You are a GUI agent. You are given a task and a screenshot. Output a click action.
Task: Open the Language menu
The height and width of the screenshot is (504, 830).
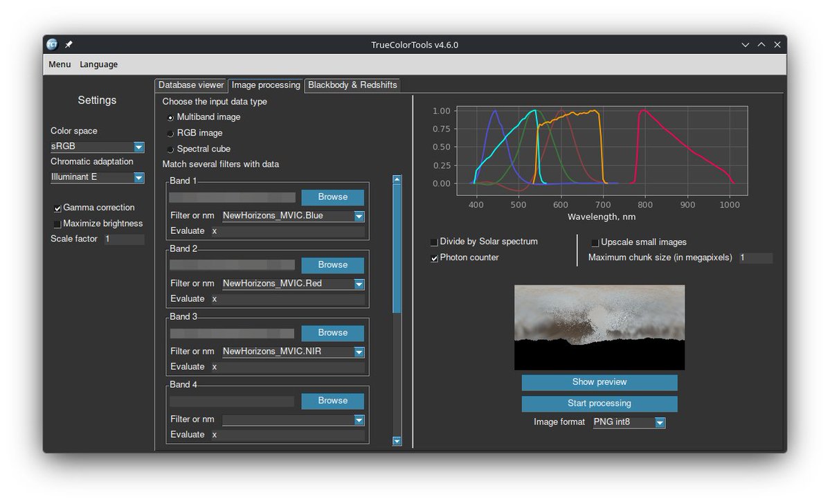point(98,64)
